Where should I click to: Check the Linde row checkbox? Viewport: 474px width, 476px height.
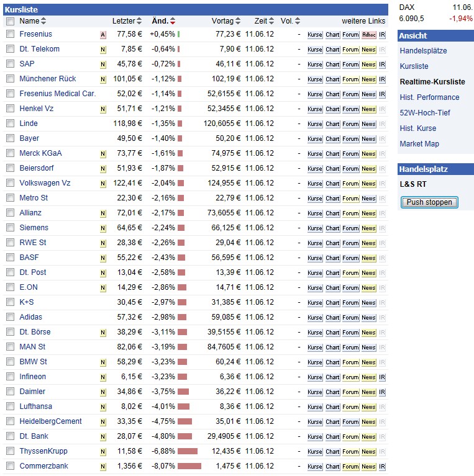tap(11, 123)
